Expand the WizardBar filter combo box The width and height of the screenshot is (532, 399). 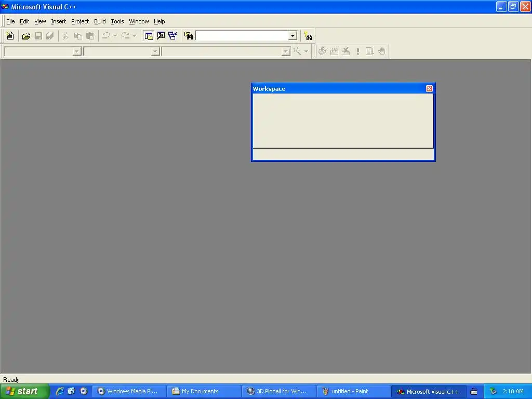click(155, 51)
